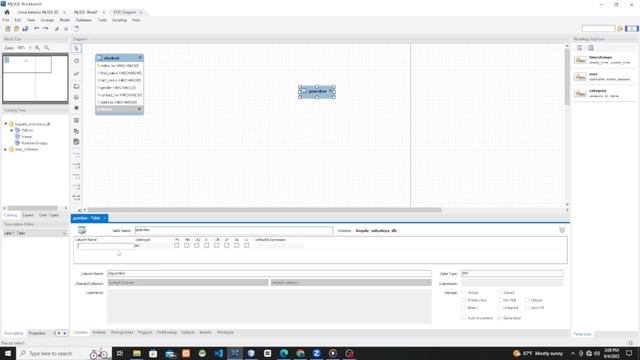The width and height of the screenshot is (640, 360).
Task: Open the Database menu
Action: click(x=84, y=20)
